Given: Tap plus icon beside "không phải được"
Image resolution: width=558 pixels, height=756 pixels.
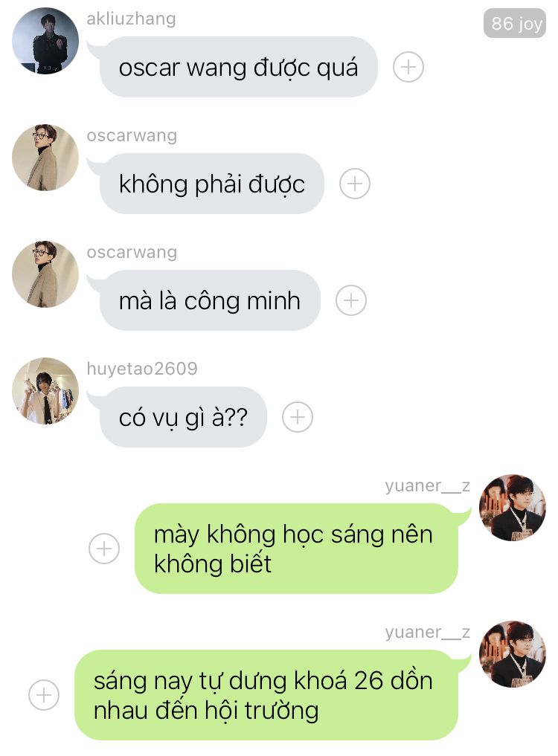Looking at the screenshot, I should pyautogui.click(x=355, y=184).
